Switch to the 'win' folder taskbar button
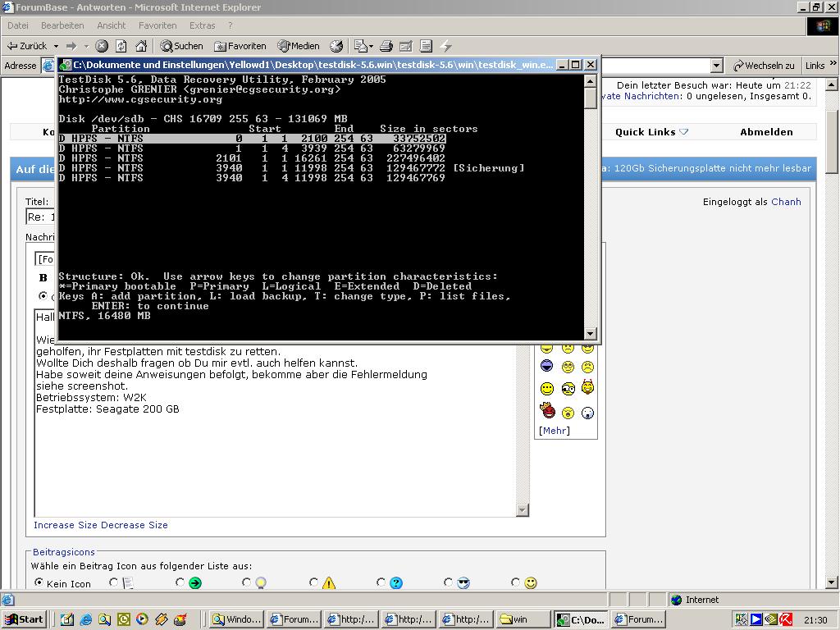This screenshot has height=630, width=840. click(x=523, y=619)
